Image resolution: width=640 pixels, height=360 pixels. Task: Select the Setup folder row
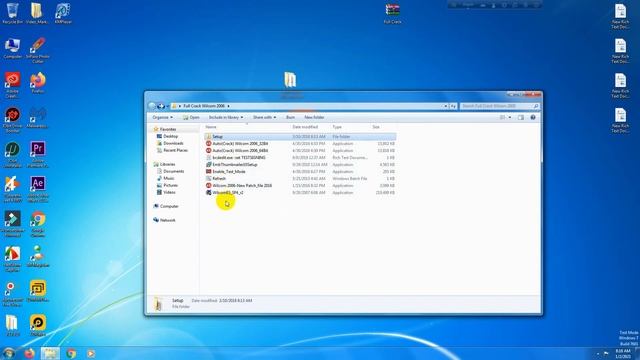click(300, 137)
